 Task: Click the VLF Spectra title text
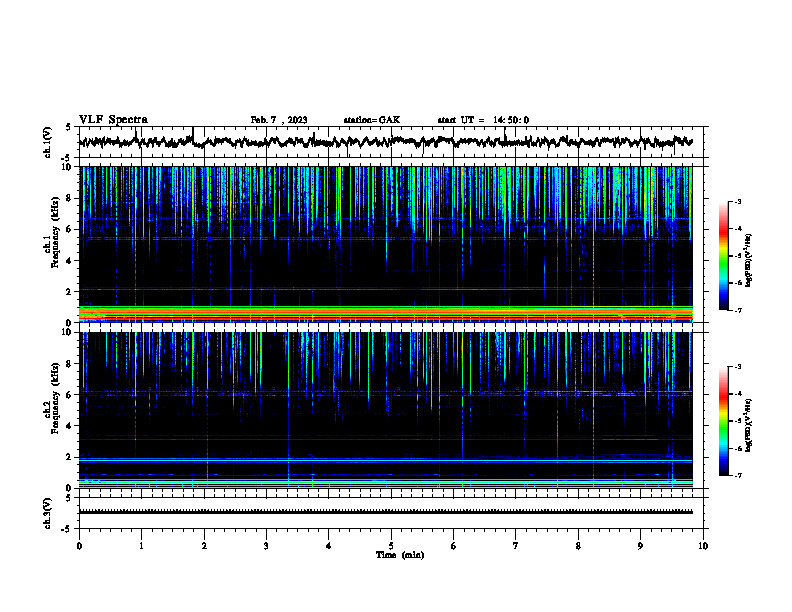click(x=113, y=120)
